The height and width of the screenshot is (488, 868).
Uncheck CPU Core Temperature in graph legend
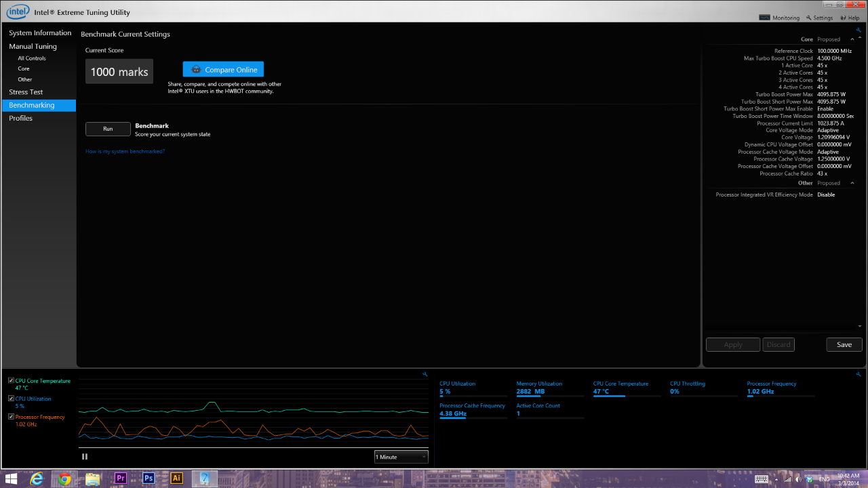pyautogui.click(x=11, y=381)
